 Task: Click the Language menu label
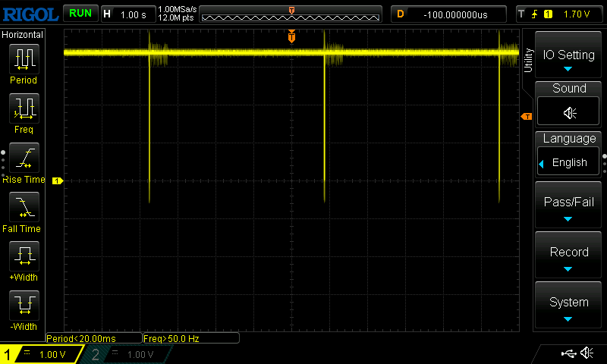coord(569,139)
